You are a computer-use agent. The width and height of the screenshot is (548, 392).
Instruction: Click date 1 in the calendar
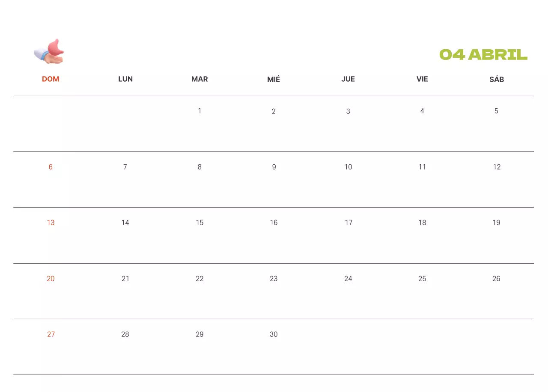pos(200,111)
